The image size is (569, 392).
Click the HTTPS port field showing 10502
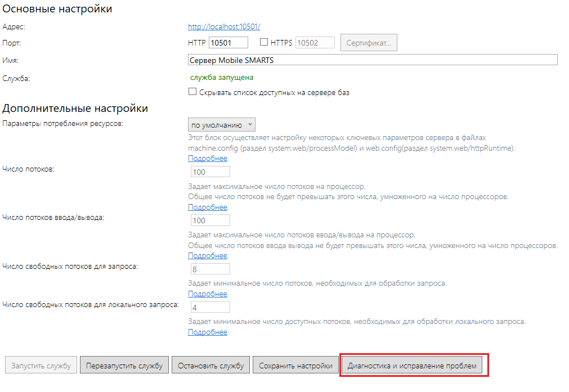pyautogui.click(x=315, y=42)
